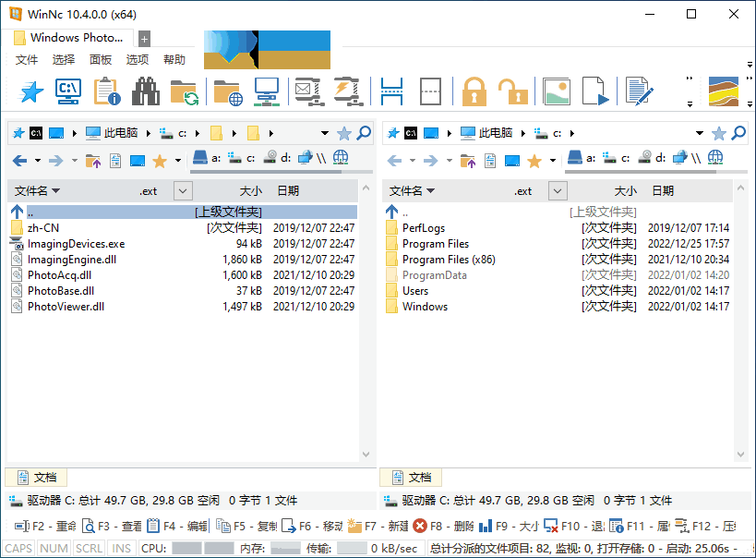The height and width of the screenshot is (558, 756).
Task: Click the quick compress lightning icon
Action: click(348, 91)
